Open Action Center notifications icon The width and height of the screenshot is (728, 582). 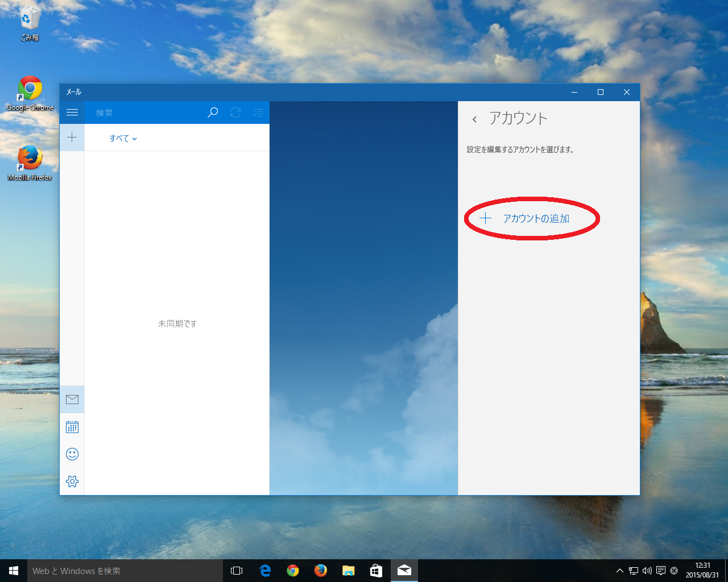661,571
